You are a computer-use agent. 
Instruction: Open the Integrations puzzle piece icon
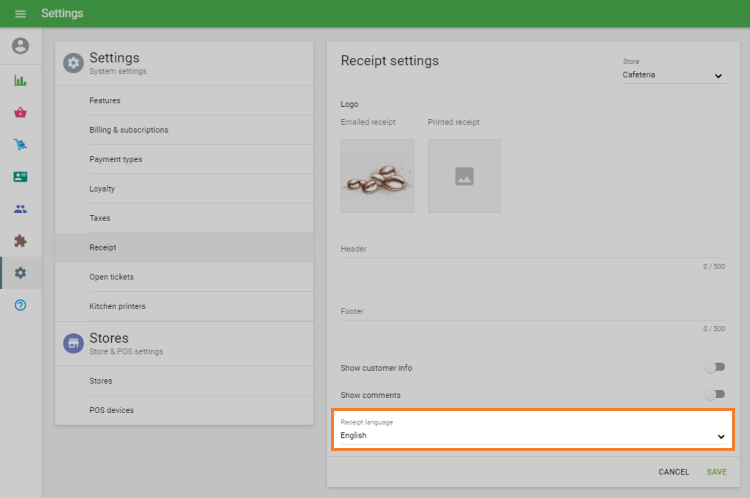coord(20,241)
